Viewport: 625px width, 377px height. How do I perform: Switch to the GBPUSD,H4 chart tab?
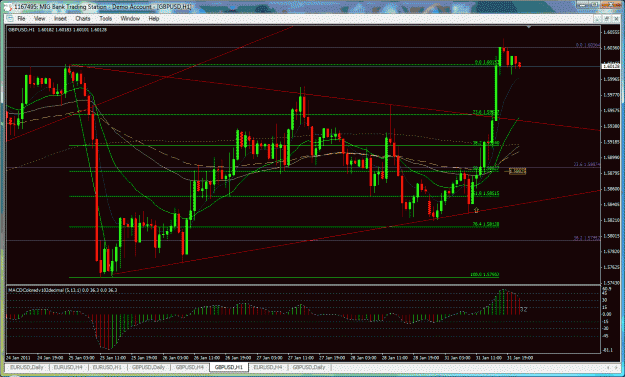pyautogui.click(x=190, y=367)
